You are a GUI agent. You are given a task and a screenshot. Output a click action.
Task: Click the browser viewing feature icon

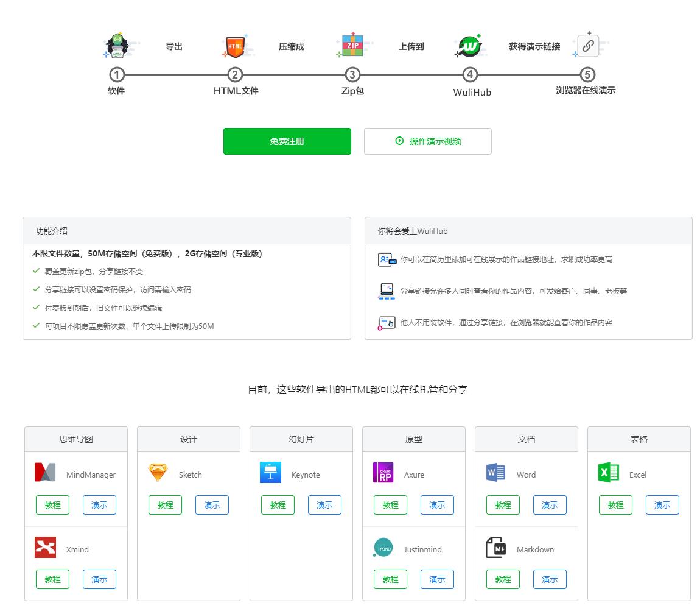point(387,323)
